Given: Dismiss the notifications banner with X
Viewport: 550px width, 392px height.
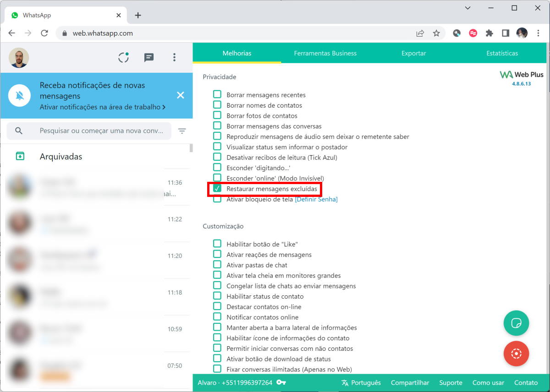Looking at the screenshot, I should click(181, 95).
